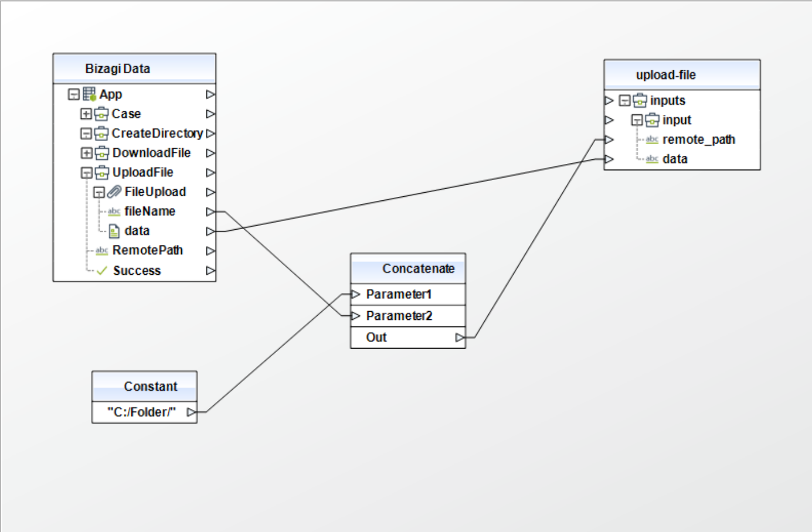Image resolution: width=812 pixels, height=532 pixels.
Task: Select the RemotePath attribute label
Action: coord(148,251)
